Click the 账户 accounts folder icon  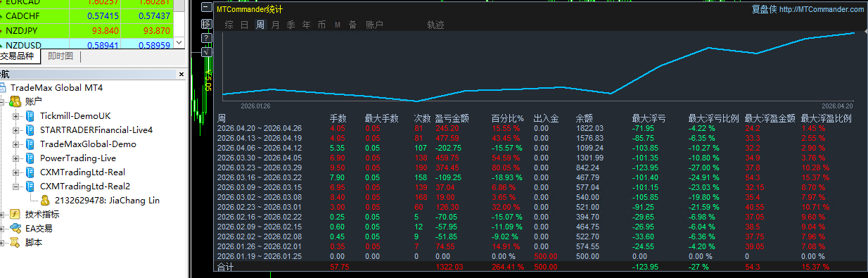point(15,101)
